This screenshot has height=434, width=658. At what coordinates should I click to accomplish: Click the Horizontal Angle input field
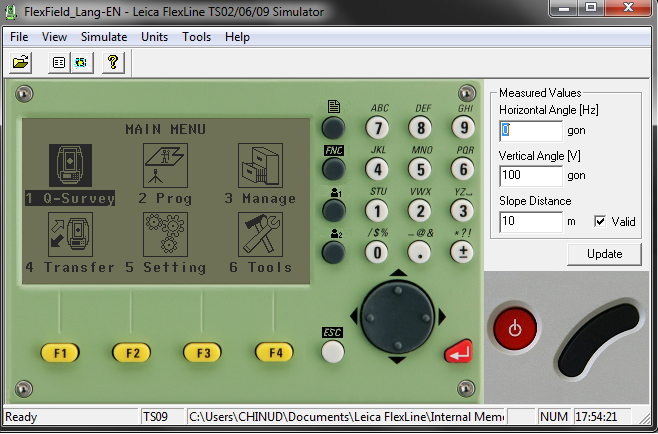tap(531, 131)
